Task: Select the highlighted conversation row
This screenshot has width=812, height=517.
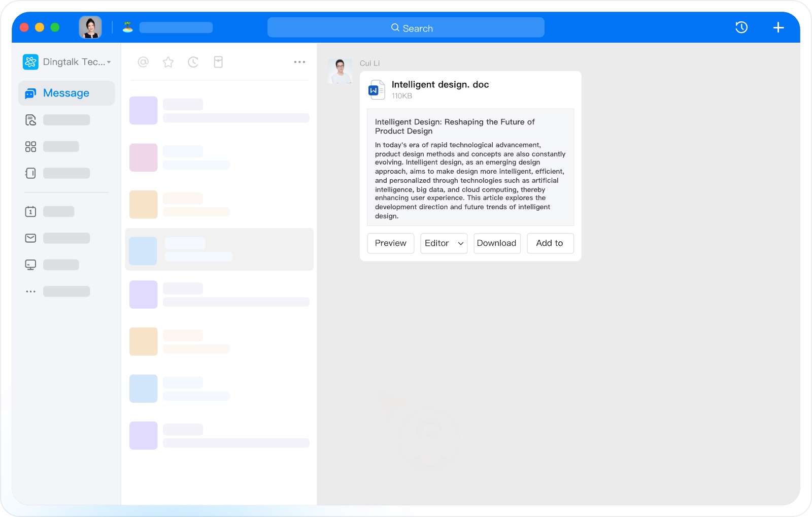Action: [x=219, y=249]
